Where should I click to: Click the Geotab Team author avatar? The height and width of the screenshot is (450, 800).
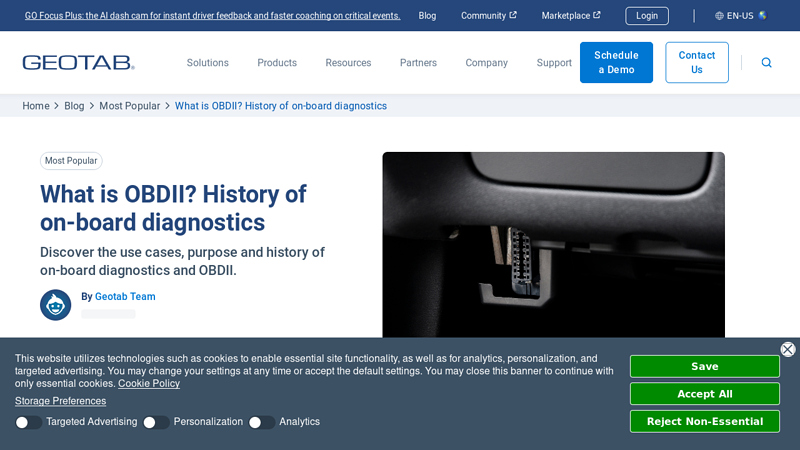pos(56,305)
